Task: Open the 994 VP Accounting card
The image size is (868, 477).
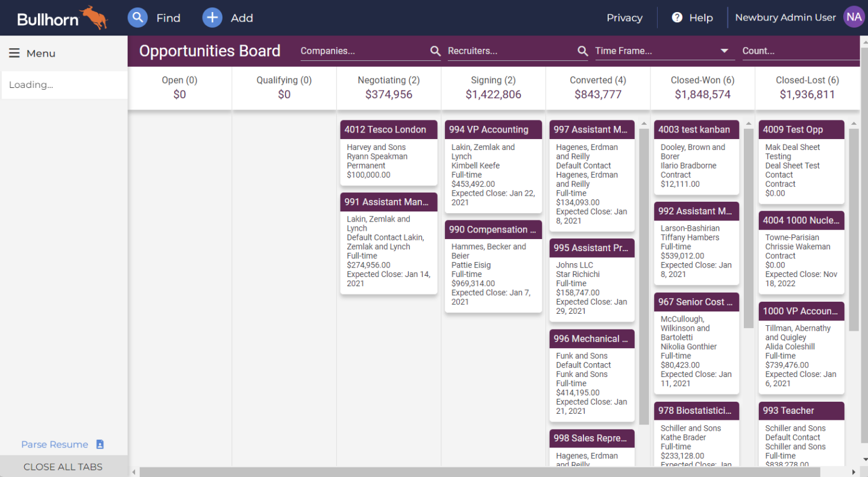Action: (493, 167)
